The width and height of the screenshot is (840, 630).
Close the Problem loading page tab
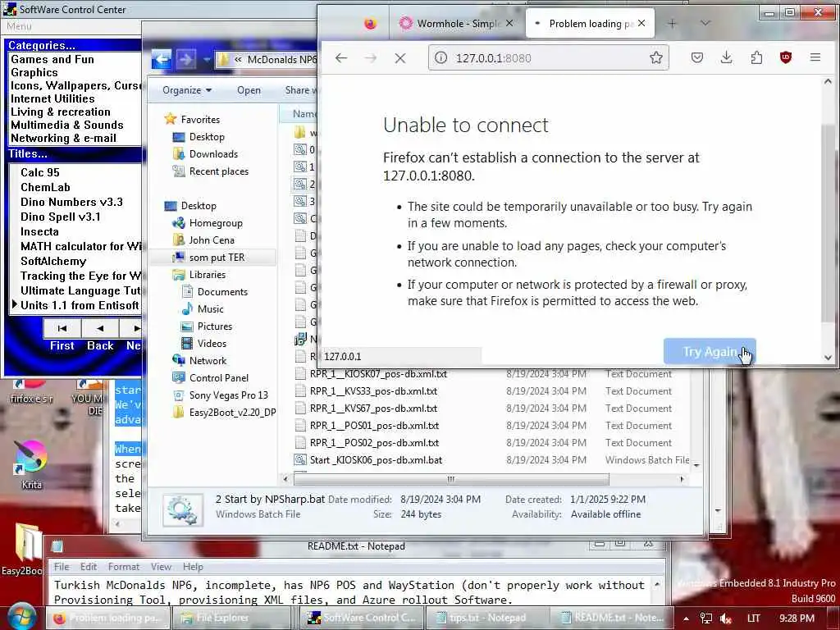641,24
